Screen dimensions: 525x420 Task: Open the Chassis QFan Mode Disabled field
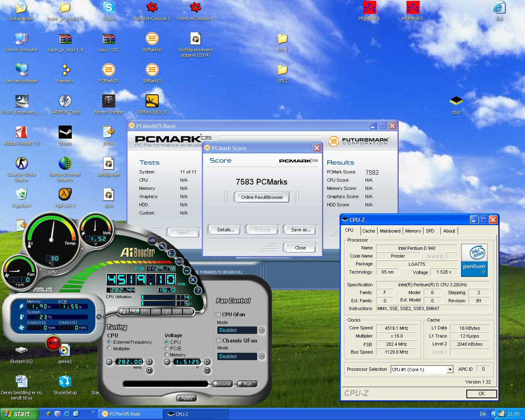237,356
